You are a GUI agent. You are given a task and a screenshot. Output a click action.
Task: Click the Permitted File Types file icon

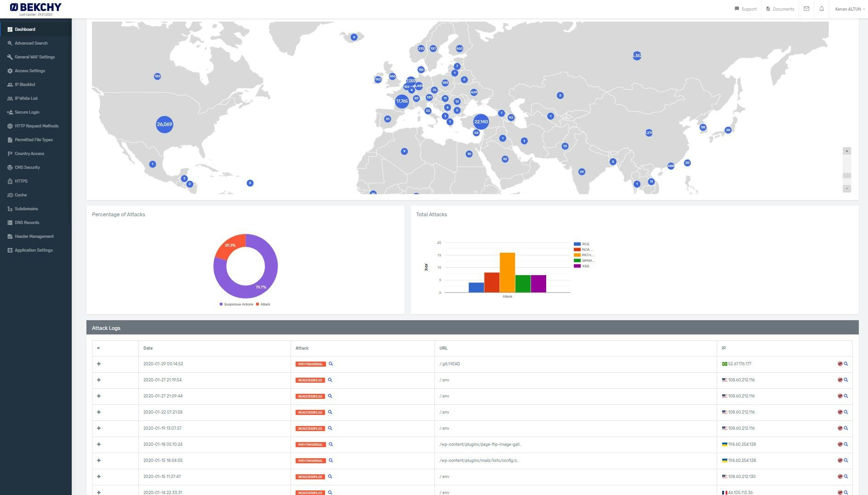pos(10,140)
